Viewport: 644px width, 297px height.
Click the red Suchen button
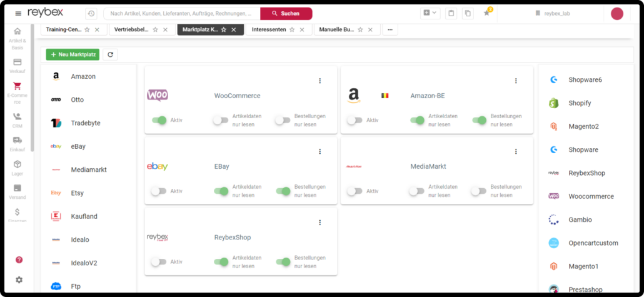286,13
